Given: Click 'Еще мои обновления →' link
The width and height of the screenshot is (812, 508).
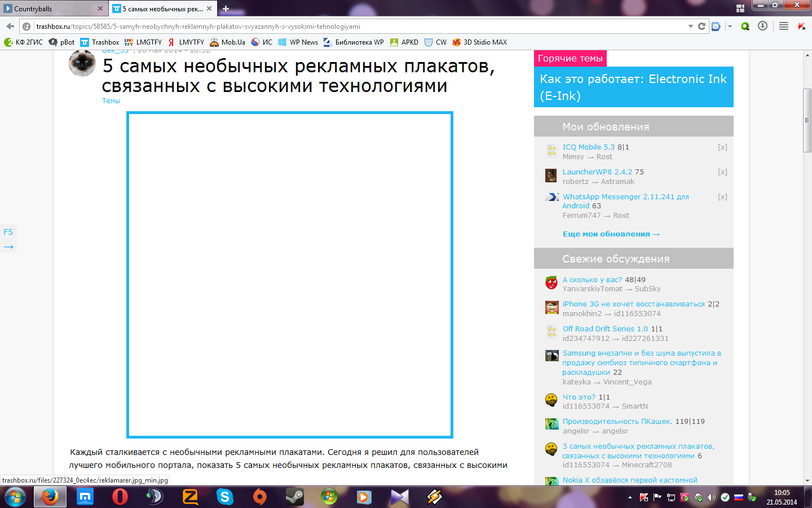Looking at the screenshot, I should click(611, 234).
